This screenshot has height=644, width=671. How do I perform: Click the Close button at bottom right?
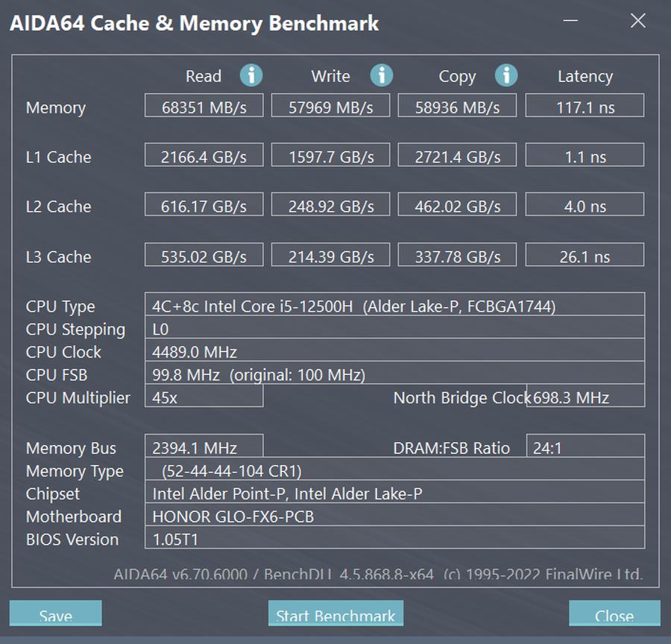point(616,615)
